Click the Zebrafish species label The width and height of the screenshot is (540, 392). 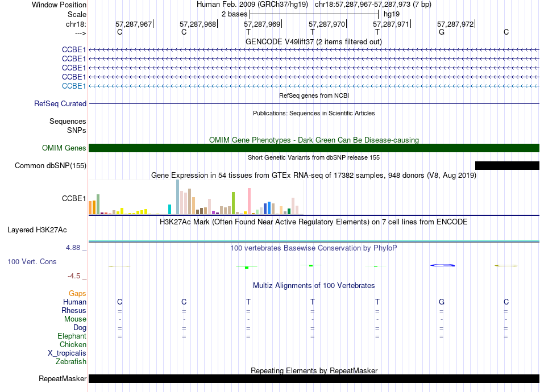click(71, 362)
